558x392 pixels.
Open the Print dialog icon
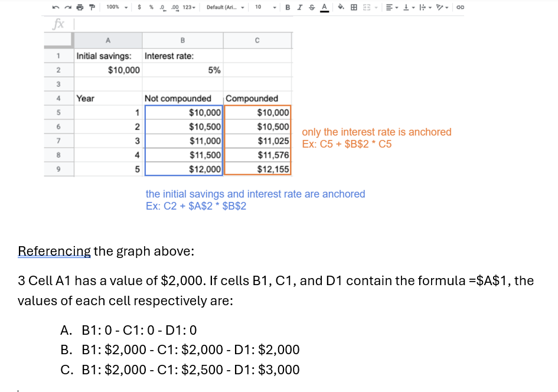(x=79, y=8)
